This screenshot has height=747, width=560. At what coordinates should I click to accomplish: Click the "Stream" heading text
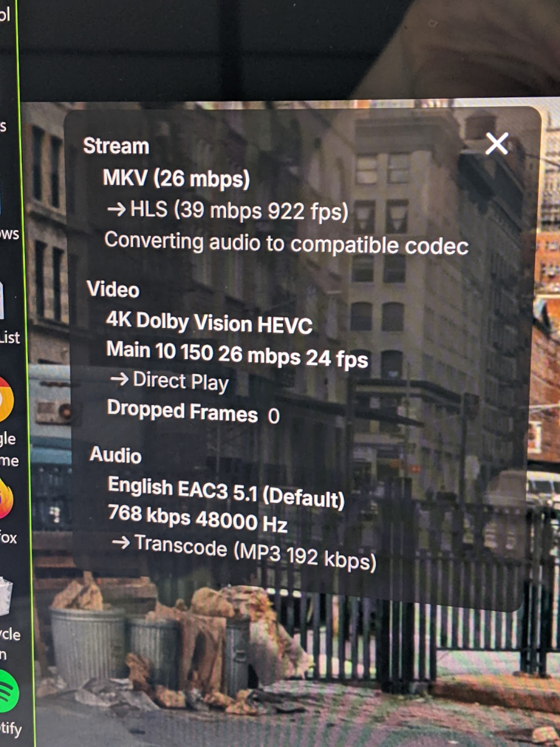click(x=116, y=146)
